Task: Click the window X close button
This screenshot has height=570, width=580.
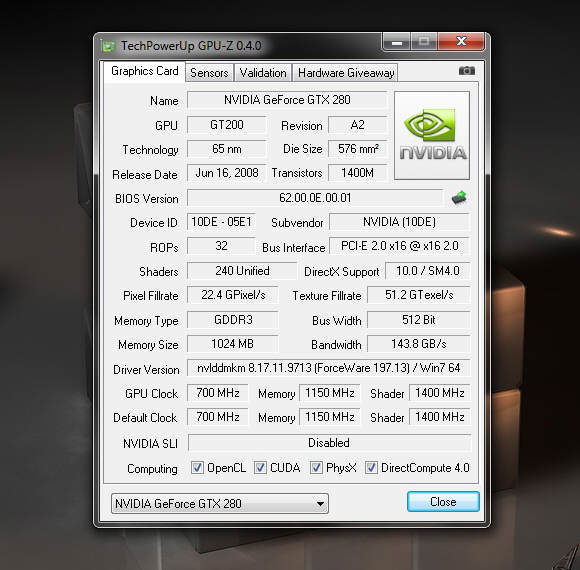Action: tap(461, 41)
